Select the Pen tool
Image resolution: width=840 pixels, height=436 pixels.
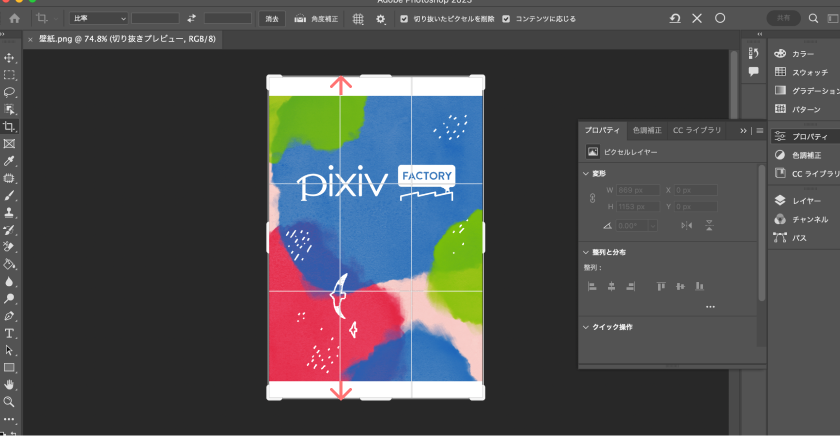click(x=9, y=316)
